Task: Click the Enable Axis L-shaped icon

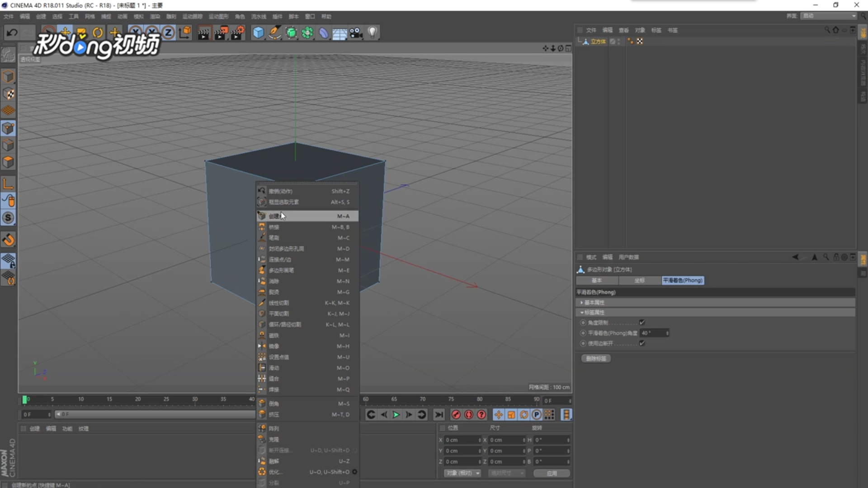Action: [8, 183]
